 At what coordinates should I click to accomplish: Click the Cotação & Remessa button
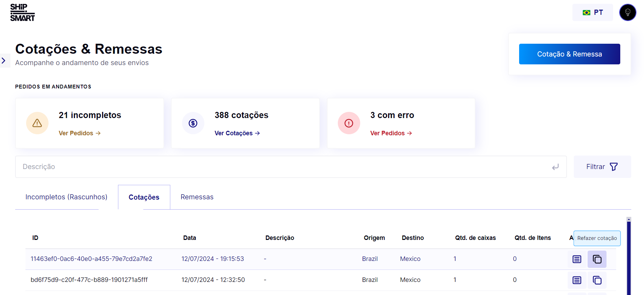pyautogui.click(x=569, y=54)
